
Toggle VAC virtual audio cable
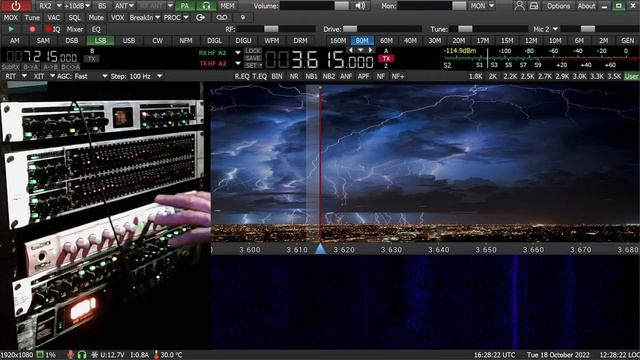pyautogui.click(x=53, y=18)
